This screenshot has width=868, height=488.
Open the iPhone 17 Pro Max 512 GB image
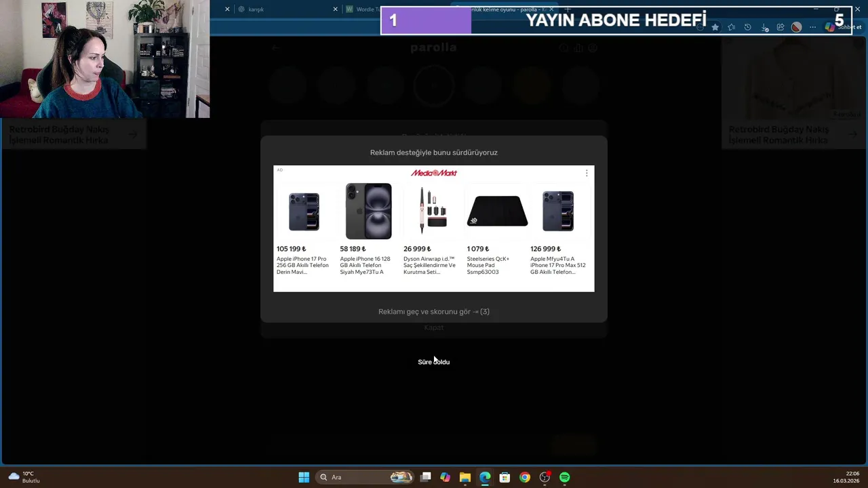(x=558, y=211)
